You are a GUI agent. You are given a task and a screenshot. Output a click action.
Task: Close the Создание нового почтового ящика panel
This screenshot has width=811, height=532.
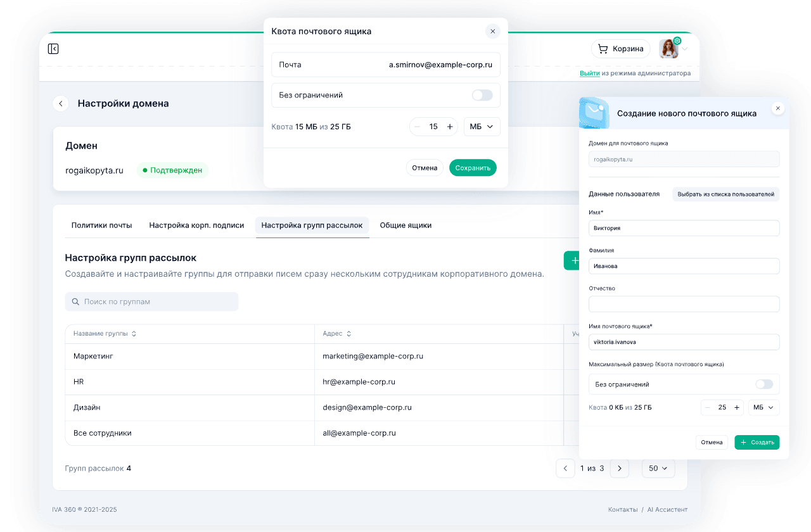click(779, 108)
